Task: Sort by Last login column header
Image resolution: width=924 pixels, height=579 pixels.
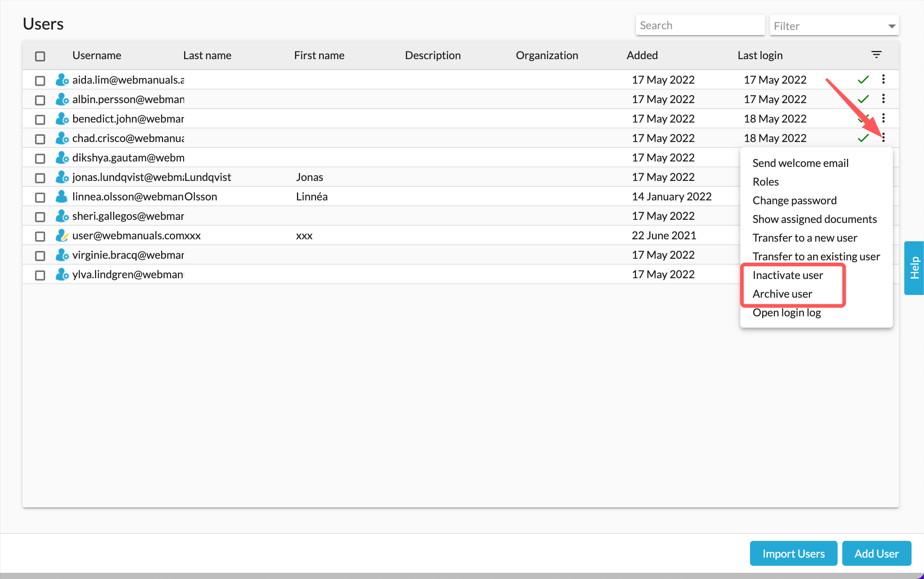Action: tap(760, 55)
